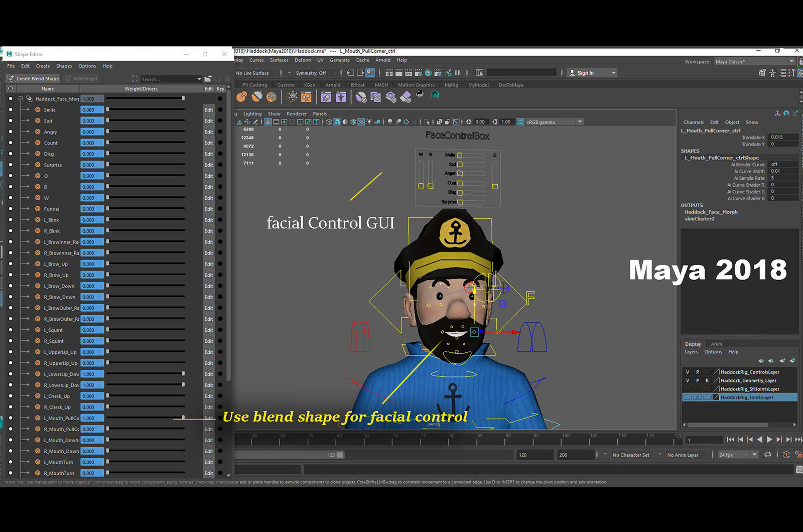Click Add Target button
Screen dimensions: 803x532
[x=81, y=78]
